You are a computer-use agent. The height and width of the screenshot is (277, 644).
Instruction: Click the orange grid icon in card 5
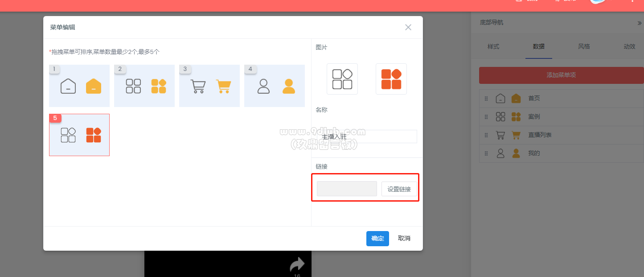94,135
